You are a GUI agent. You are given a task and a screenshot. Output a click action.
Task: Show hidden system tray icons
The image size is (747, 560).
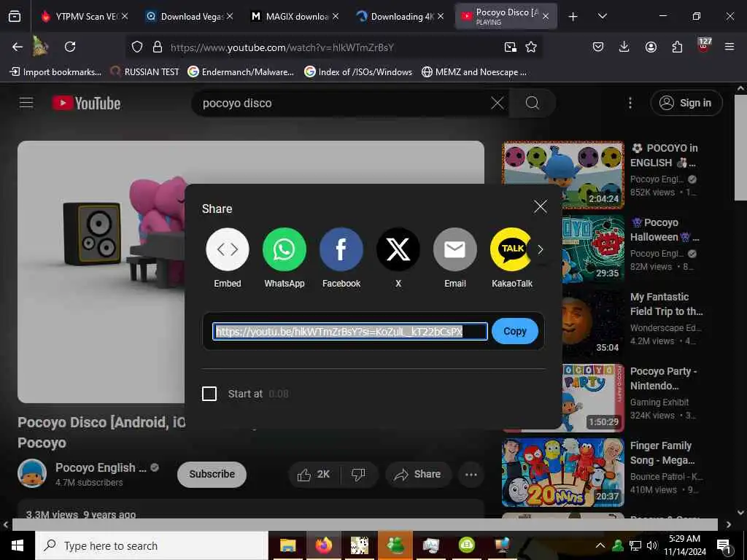click(x=600, y=545)
